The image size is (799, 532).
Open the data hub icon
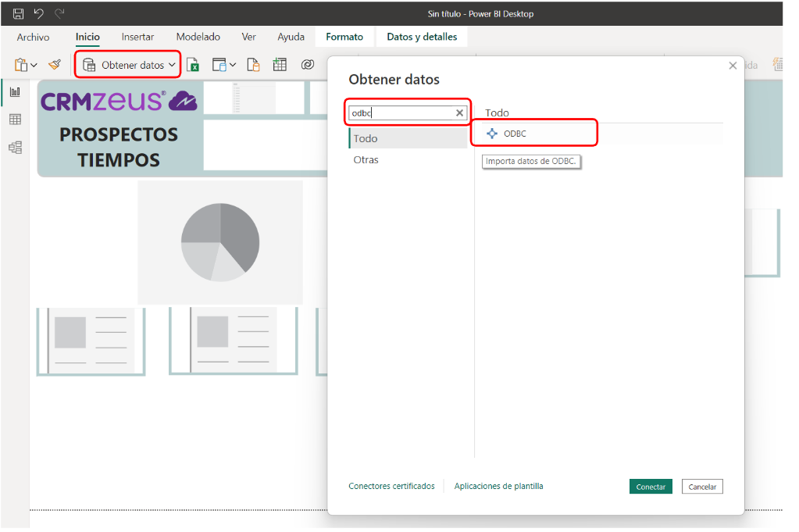pos(219,65)
